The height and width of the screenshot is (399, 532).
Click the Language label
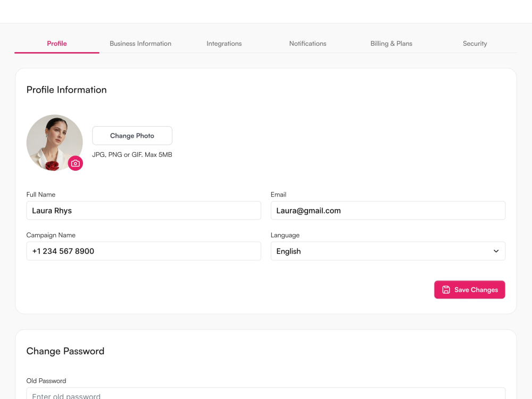(285, 235)
